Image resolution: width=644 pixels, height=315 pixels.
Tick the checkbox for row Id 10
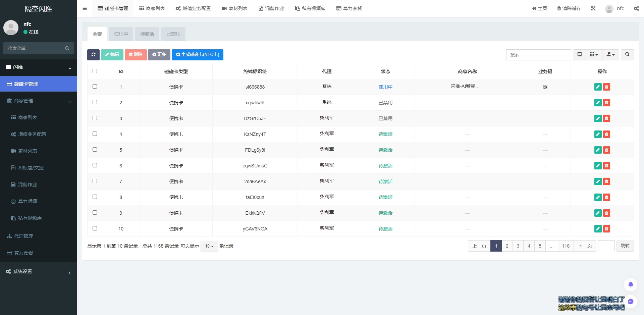click(x=95, y=228)
